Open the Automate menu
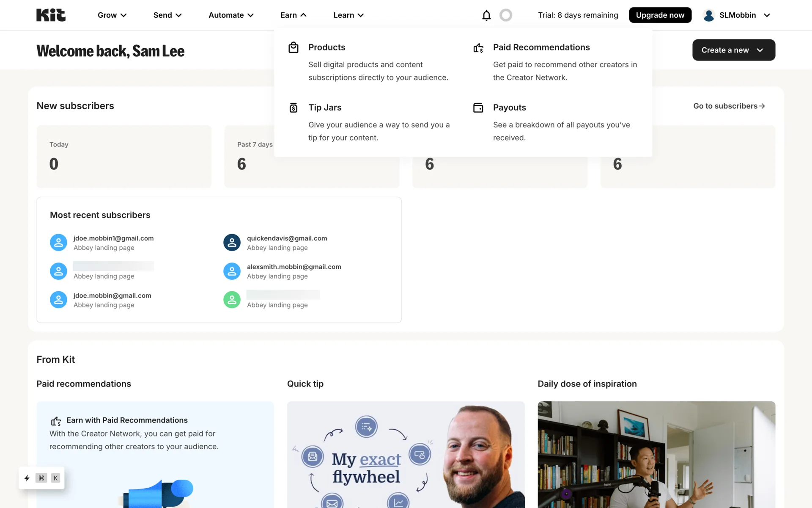812x508 pixels. pyautogui.click(x=231, y=15)
